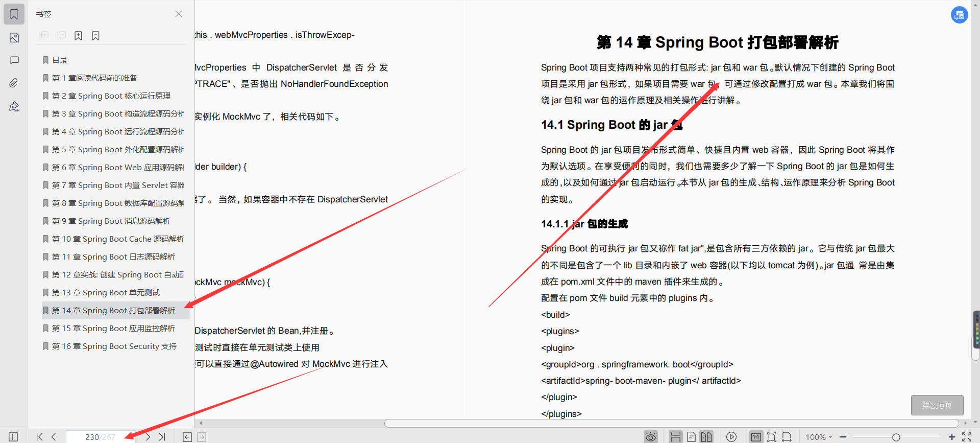The height and width of the screenshot is (443, 980).
Task: Click the page number field 230/267
Action: pyautogui.click(x=100, y=437)
